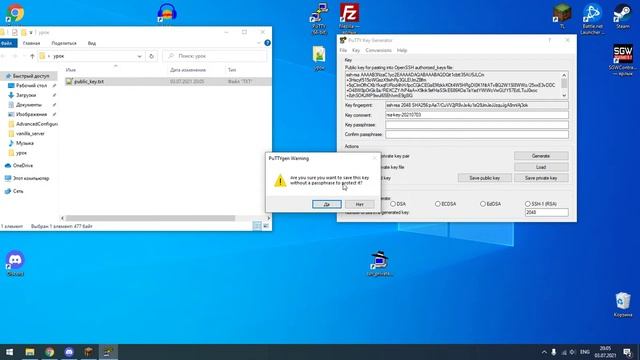
Task: Switch Explorer to details view icon
Action: tap(257, 226)
